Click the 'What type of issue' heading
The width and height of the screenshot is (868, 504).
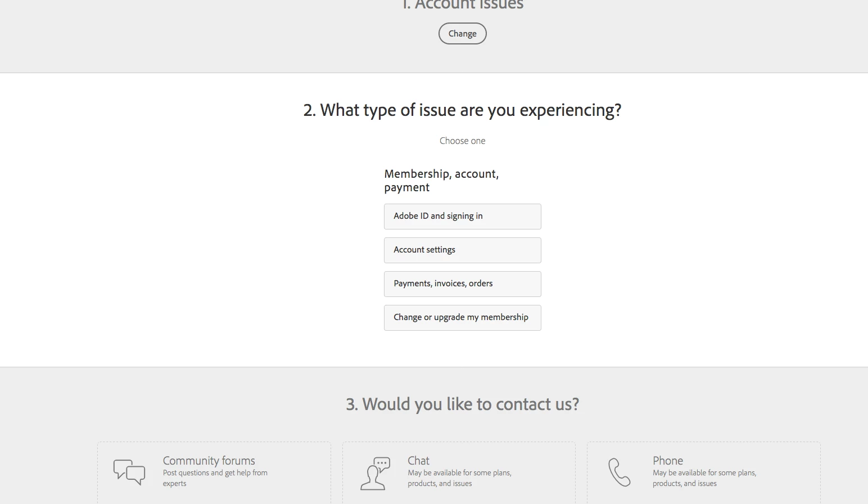coord(462,110)
